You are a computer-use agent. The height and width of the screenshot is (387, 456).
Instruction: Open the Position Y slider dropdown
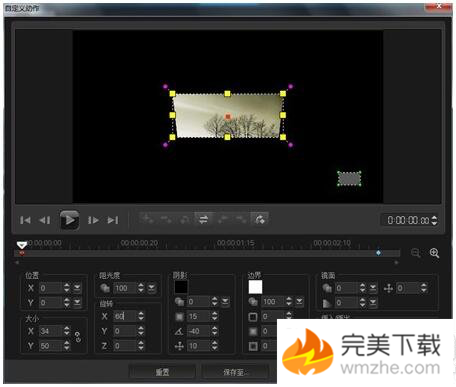coord(77,303)
